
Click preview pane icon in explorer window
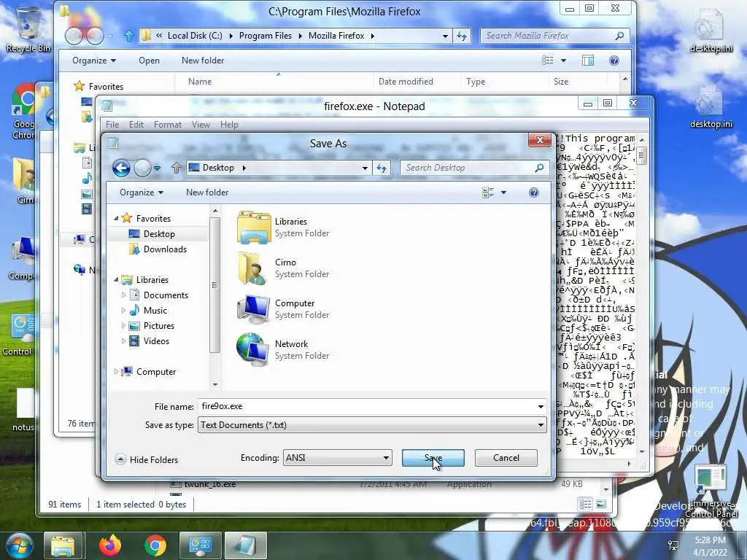(588, 61)
